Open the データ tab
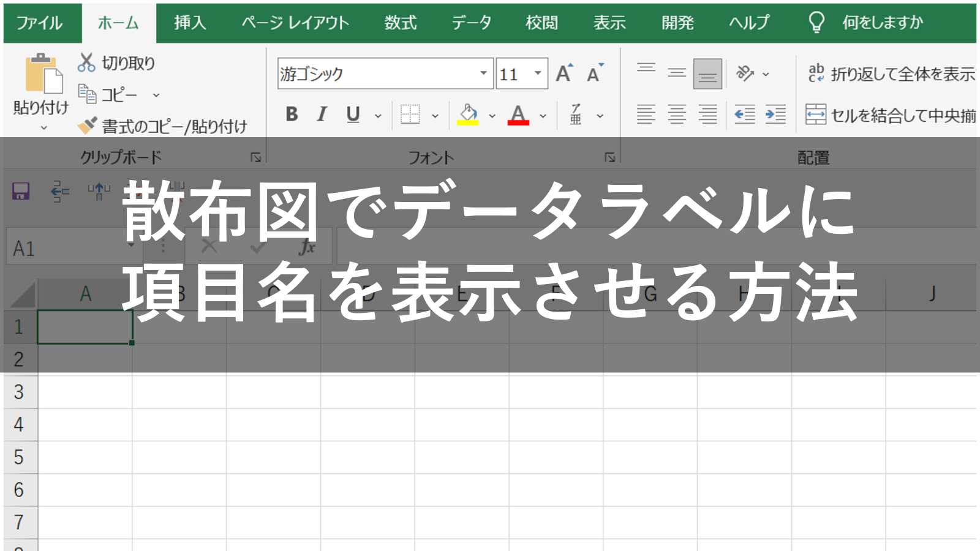Image resolution: width=980 pixels, height=551 pixels. point(471,23)
